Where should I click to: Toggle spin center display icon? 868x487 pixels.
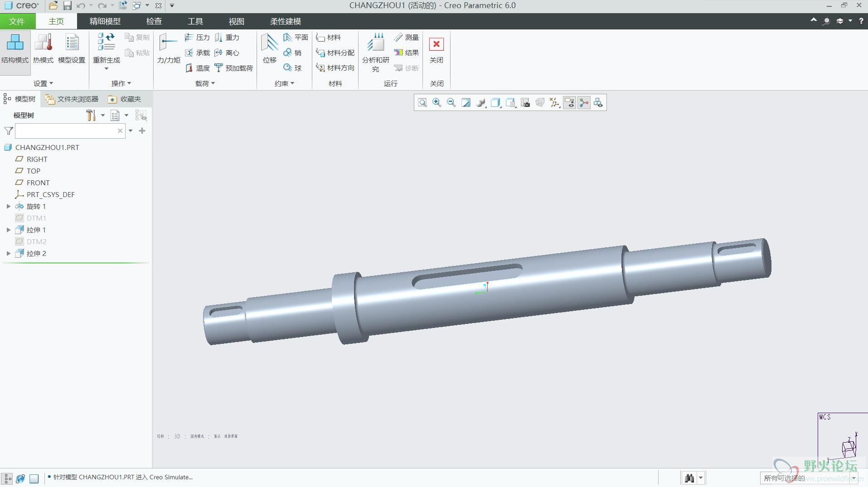(584, 103)
